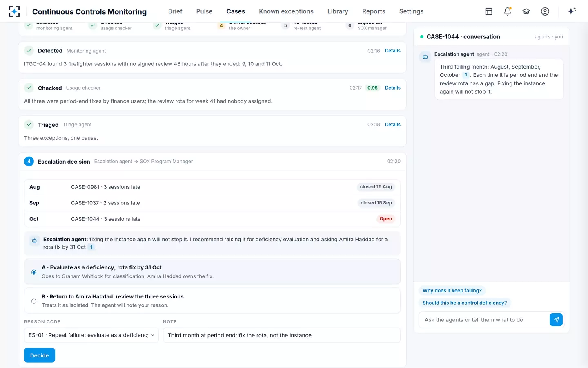Screen dimensions: 588x368
Task: Open the notifications bell
Action: tap(508, 11)
